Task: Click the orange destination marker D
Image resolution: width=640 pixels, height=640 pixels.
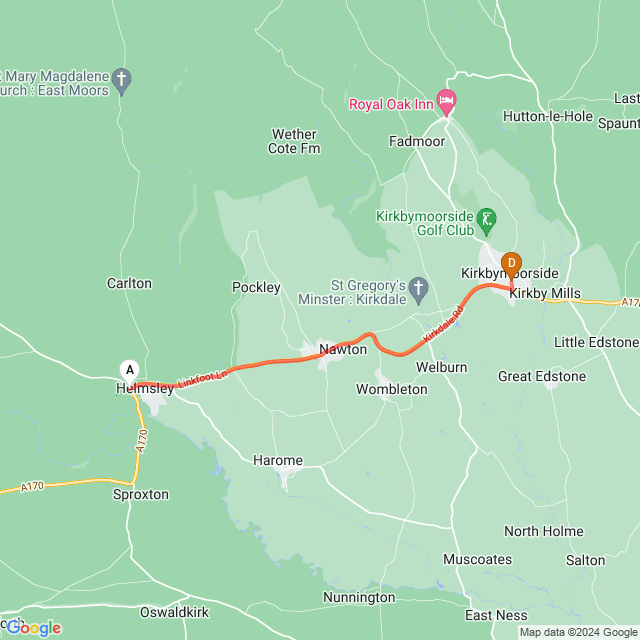Action: 511,265
